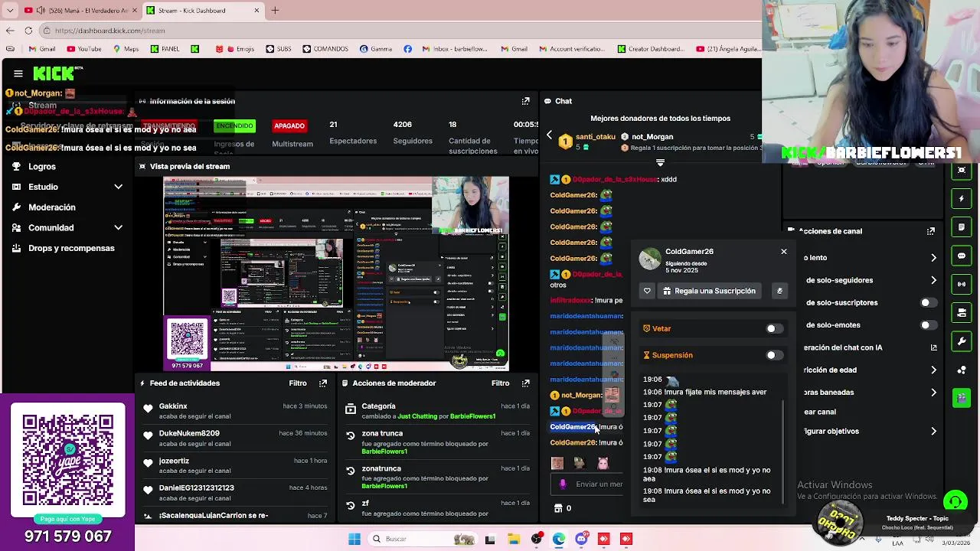Click the stream preview thumbnail
The height and width of the screenshot is (551, 980).
tap(336, 274)
